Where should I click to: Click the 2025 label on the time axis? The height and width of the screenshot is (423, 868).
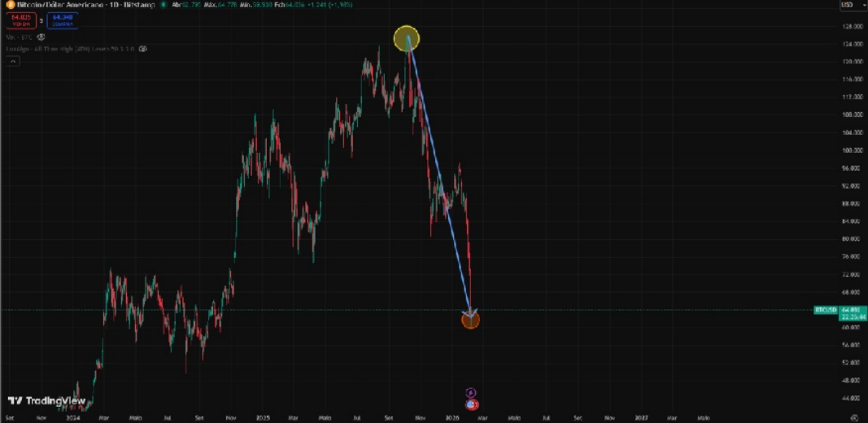(x=262, y=417)
